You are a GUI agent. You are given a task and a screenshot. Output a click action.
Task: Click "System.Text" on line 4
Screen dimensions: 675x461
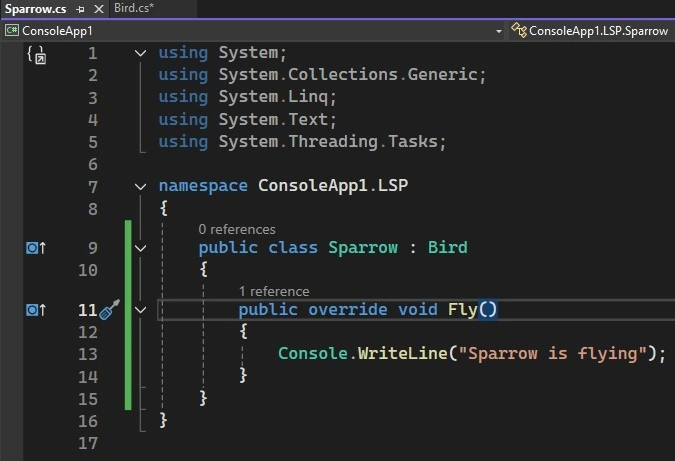coord(273,119)
